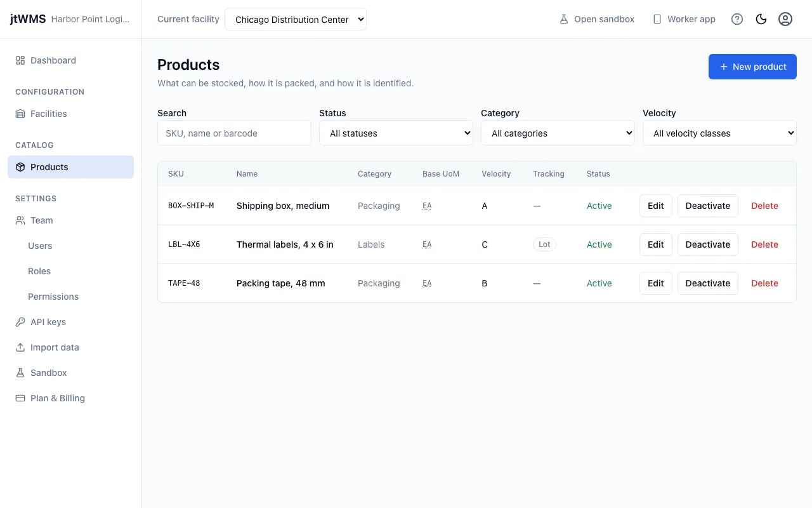Open the Plan & Billing page
The image size is (812, 508).
pos(70,398)
